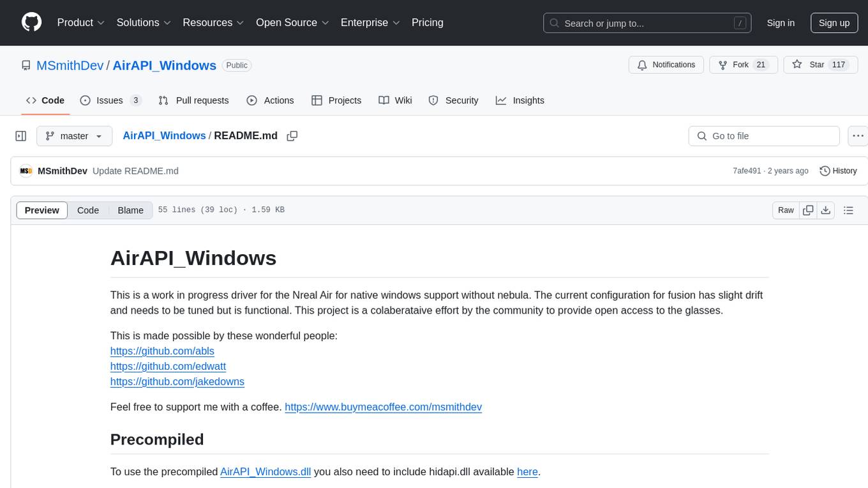This screenshot has height=488, width=868.
Task: Select the Blame view toggle
Action: click(130, 210)
